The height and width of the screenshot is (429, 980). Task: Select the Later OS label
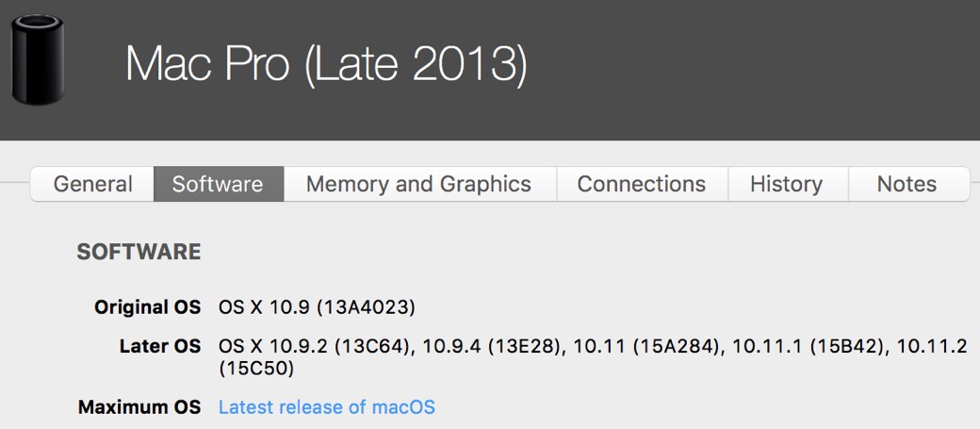click(160, 346)
